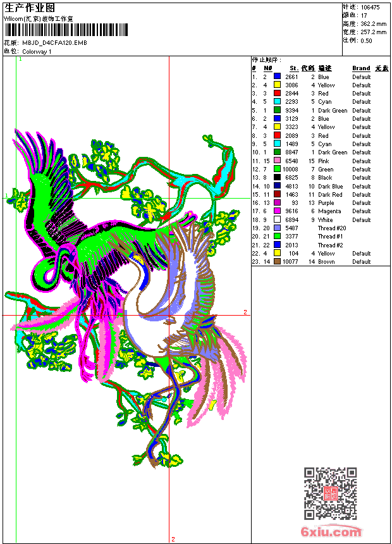Click the Brand column header

point(361,68)
